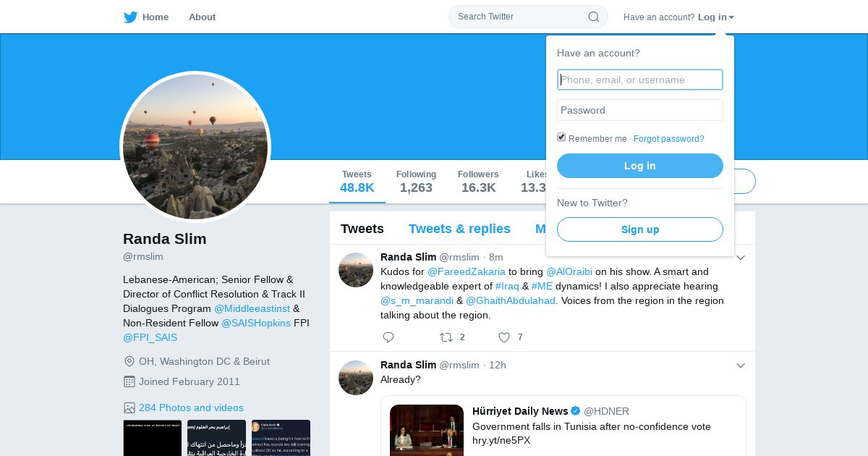View the Followers 16.3K list
Image resolution: width=868 pixels, height=456 pixels.
tap(478, 182)
